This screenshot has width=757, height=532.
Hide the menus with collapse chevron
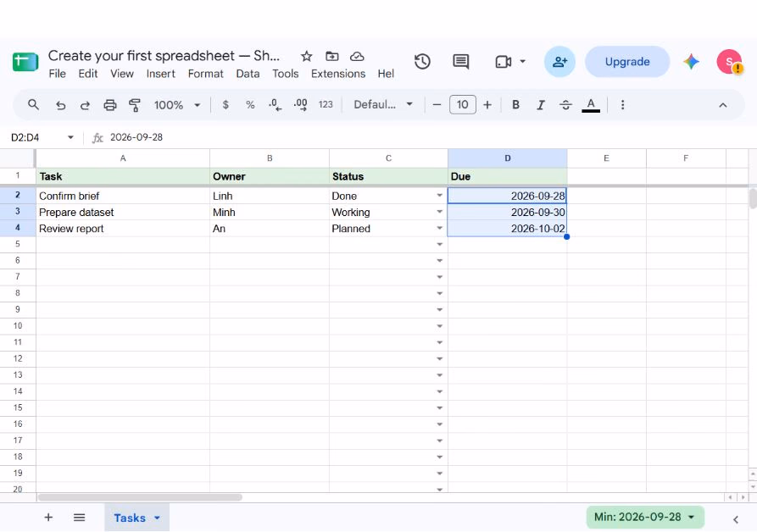(723, 105)
